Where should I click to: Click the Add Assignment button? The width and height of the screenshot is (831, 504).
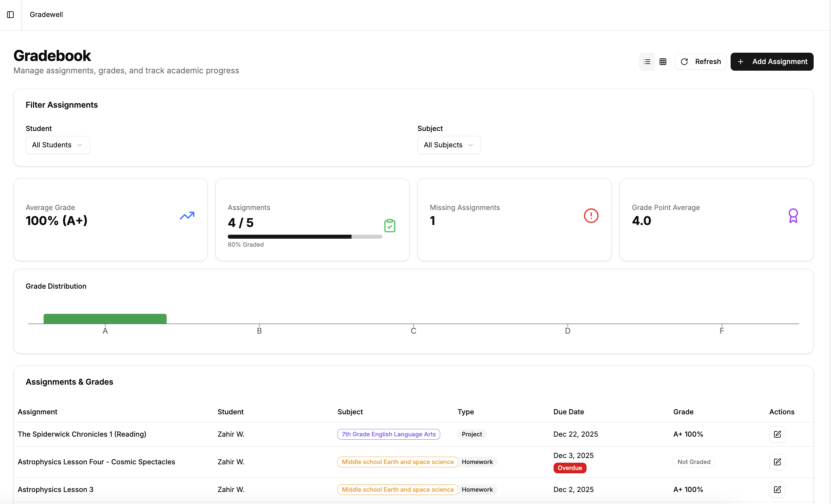[772, 61]
